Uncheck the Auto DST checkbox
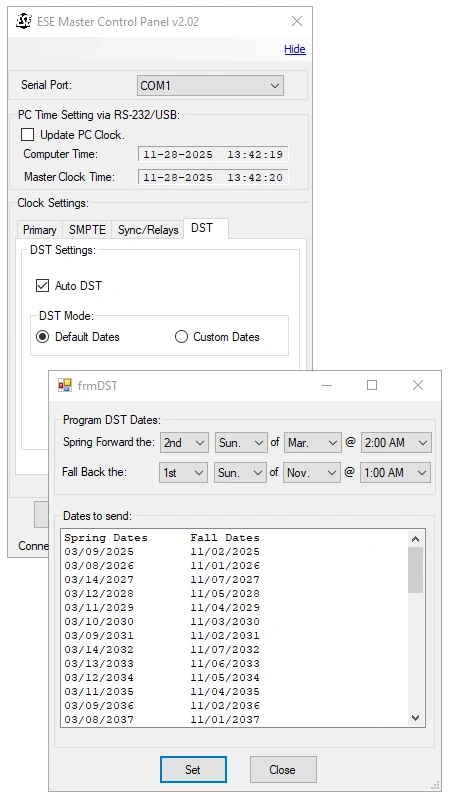Viewport: 455px width, 793px height. click(42, 286)
